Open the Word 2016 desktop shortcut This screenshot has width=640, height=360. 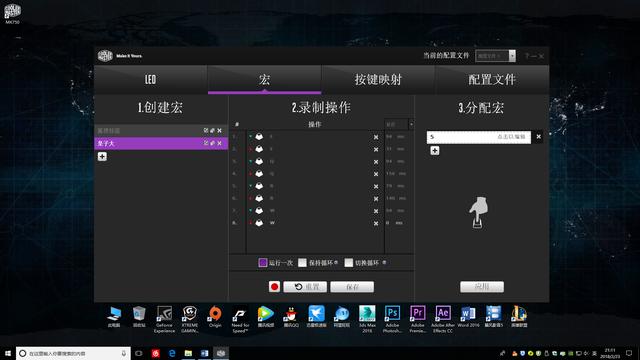tap(468, 317)
